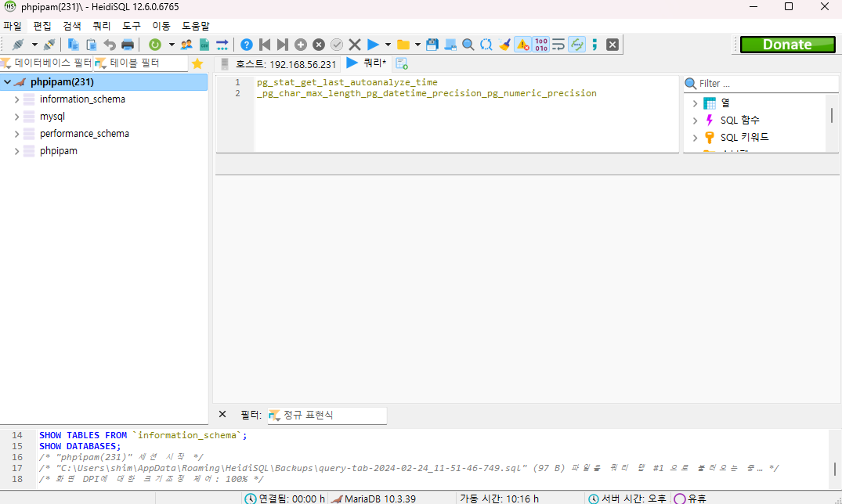Image resolution: width=842 pixels, height=504 pixels.
Task: Click the export database arrows icon
Action: pos(222,45)
